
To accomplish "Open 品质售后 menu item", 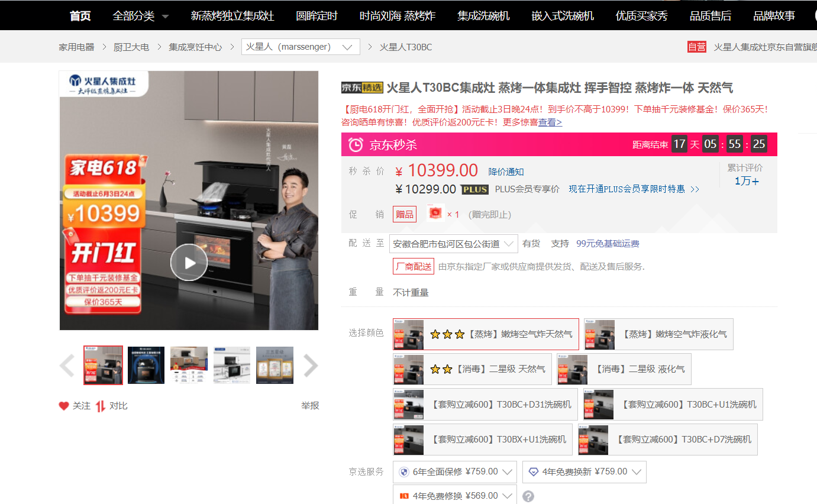I will (x=711, y=16).
